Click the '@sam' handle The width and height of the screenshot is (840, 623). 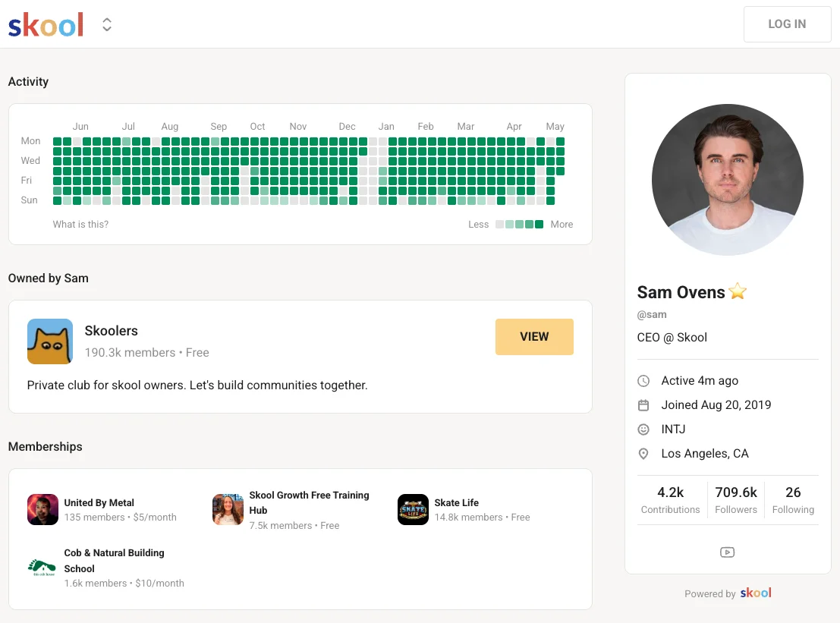pos(652,314)
